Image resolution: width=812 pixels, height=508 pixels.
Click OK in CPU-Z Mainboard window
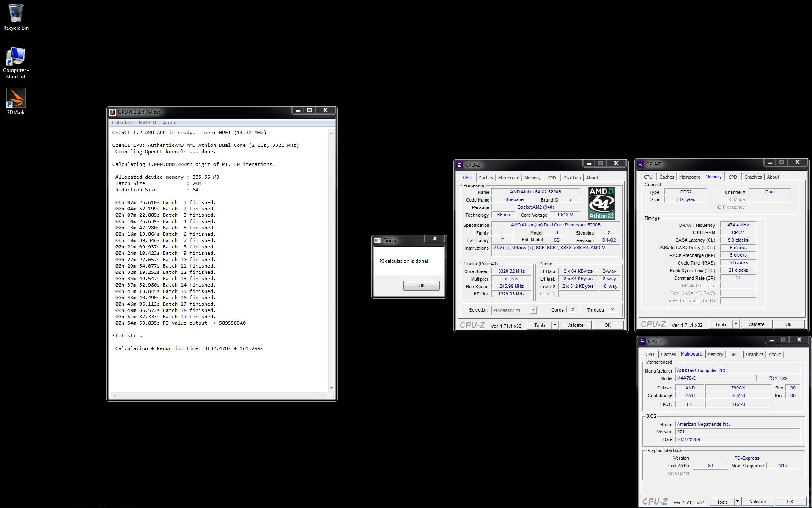click(x=790, y=502)
